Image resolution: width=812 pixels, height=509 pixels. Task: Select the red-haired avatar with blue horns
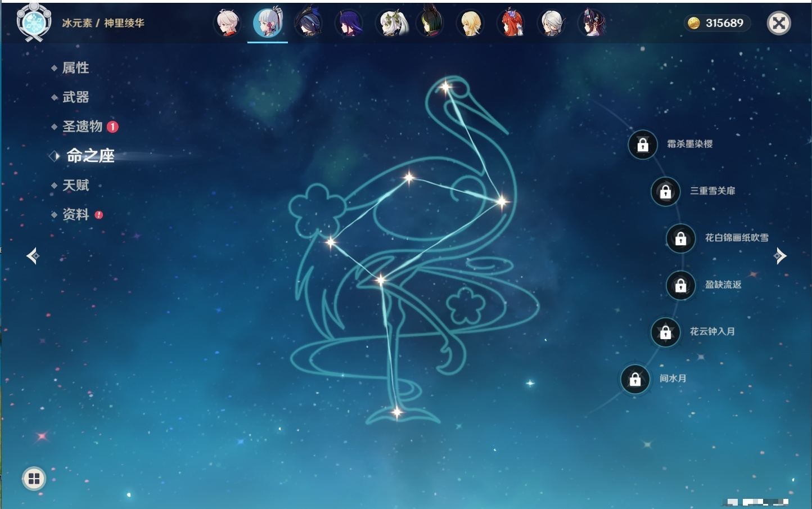(511, 23)
